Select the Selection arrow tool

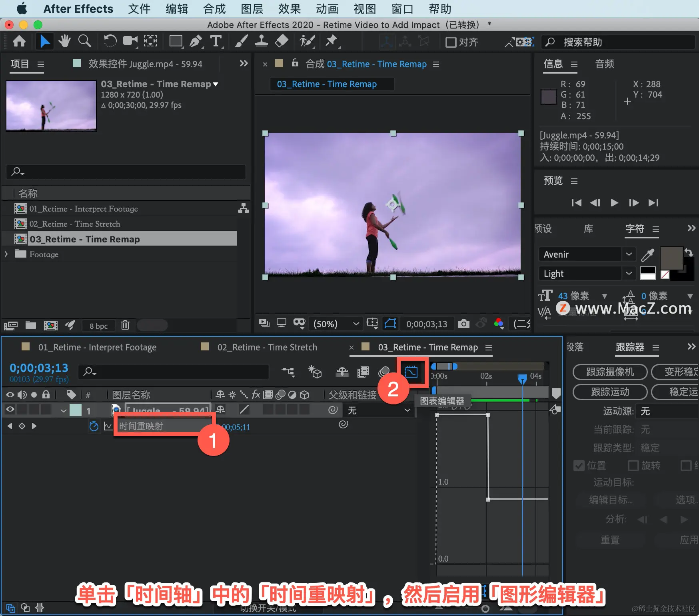point(45,41)
